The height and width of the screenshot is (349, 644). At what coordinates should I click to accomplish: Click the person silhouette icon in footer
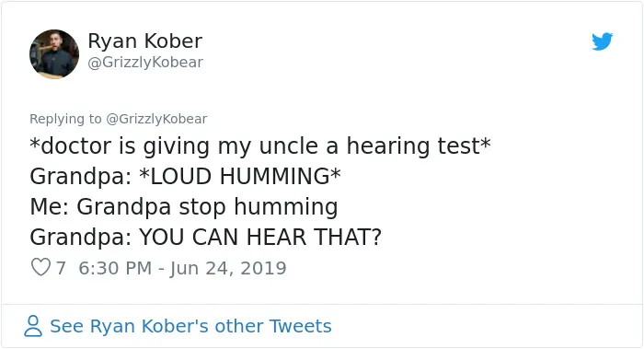[33, 326]
